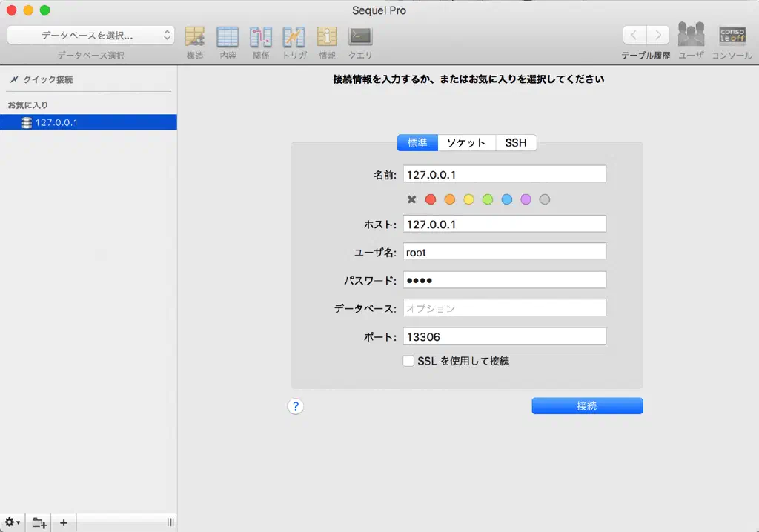Screen dimensions: 759x532
Task: Show the Table Info (情報) icon
Action: click(327, 37)
